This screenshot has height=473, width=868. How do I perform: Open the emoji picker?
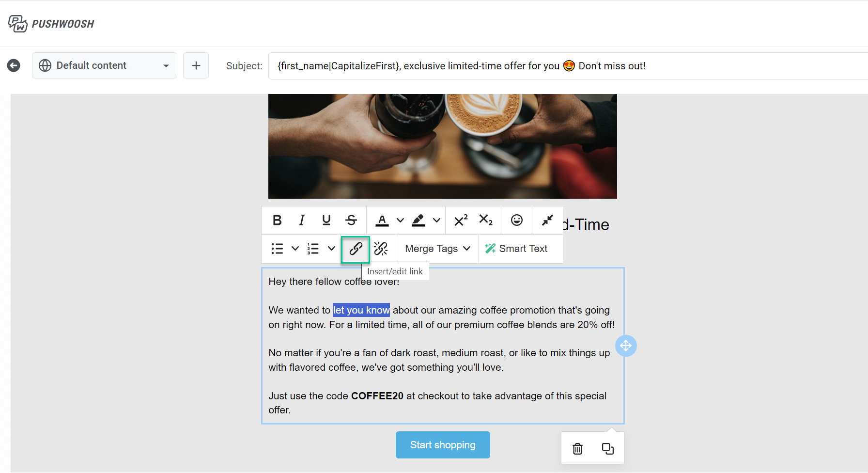pyautogui.click(x=517, y=221)
